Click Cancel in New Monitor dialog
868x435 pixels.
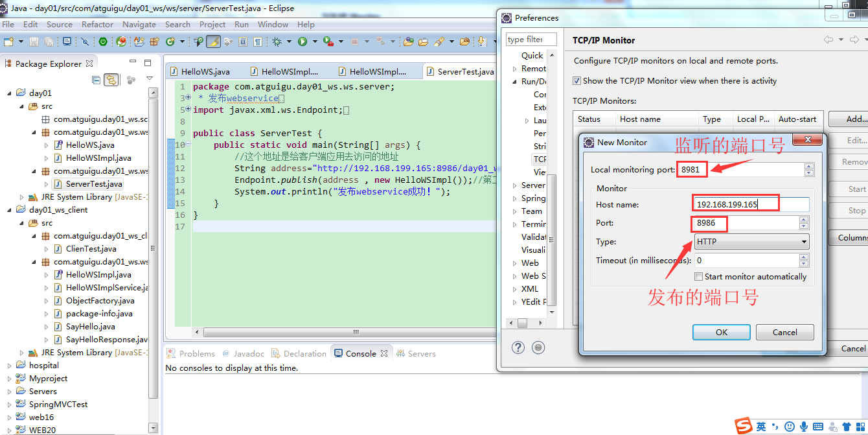[785, 332]
